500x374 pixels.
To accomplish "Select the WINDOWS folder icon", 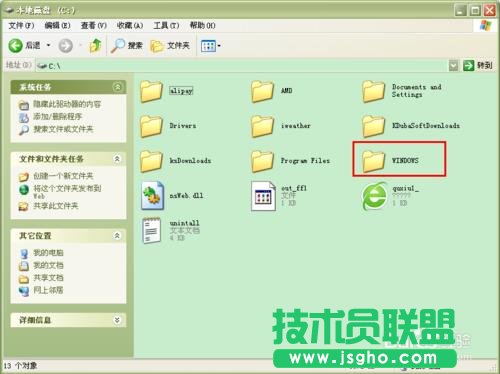I will pos(374,161).
